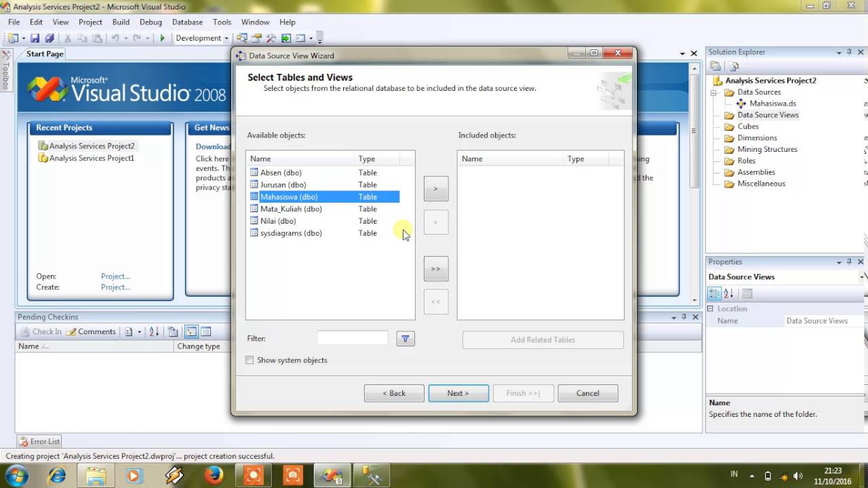
Task: Open Properties Window toolbar icon
Action: 257,39
